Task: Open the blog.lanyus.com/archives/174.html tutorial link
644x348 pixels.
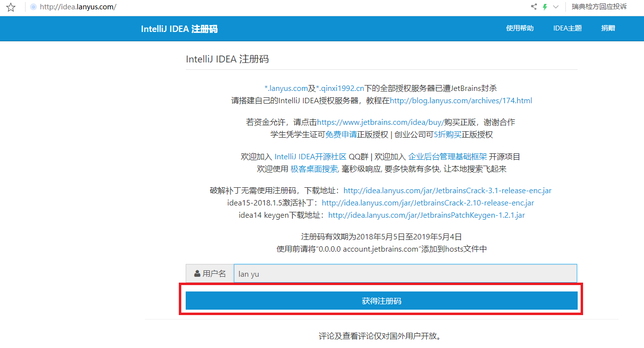Action: (x=461, y=101)
